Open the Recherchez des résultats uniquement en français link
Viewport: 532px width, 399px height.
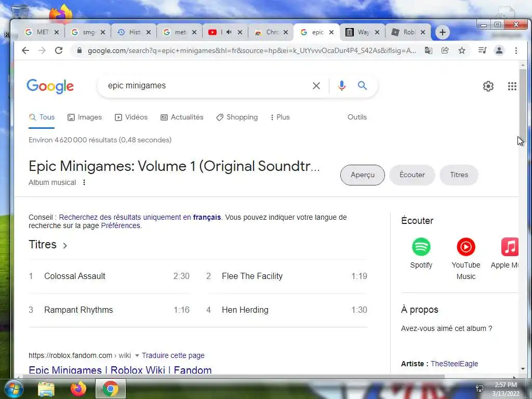point(140,217)
